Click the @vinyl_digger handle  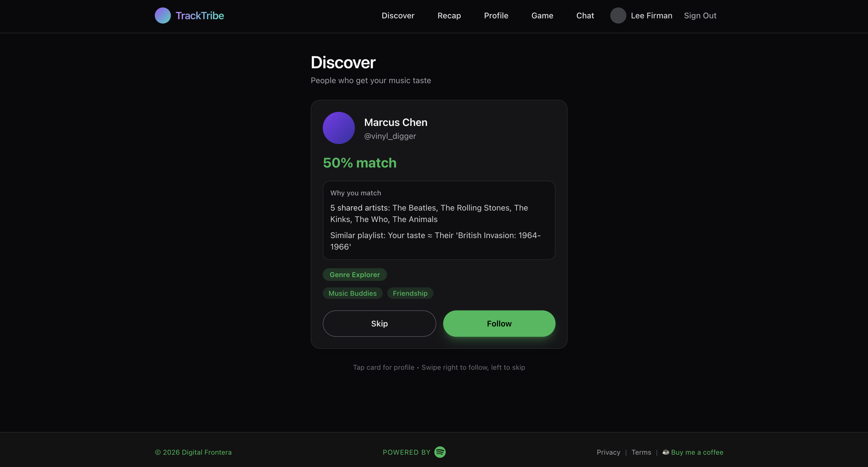(x=390, y=136)
